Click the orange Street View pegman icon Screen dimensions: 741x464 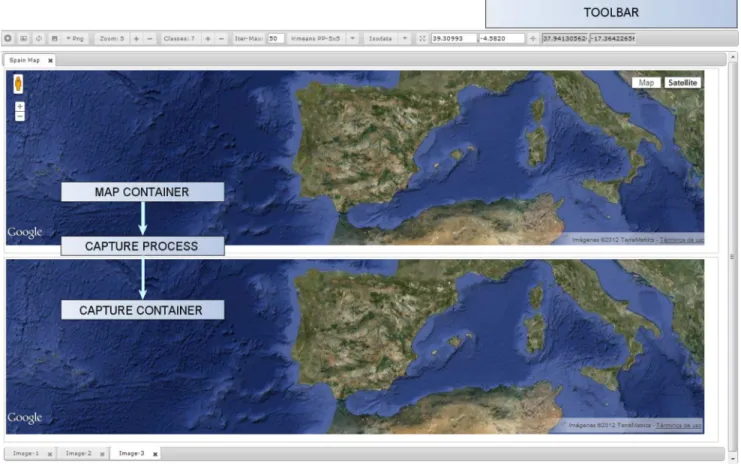coord(18,84)
